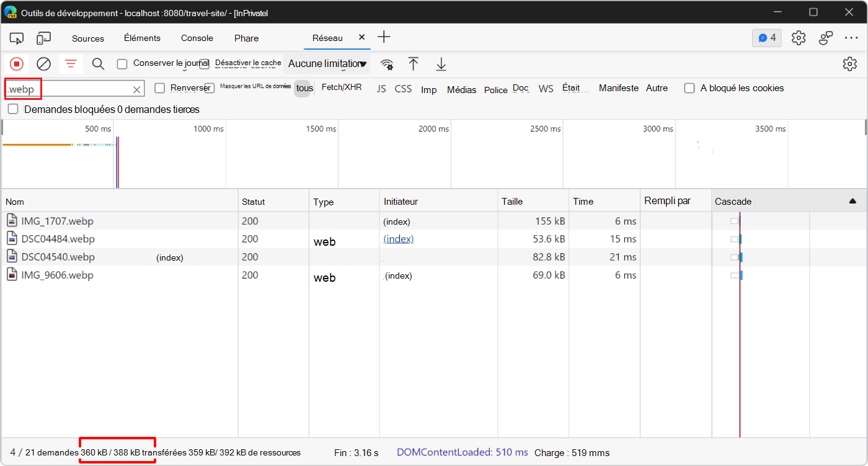The image size is (868, 466).
Task: Click the import HAR upload arrow icon
Action: [414, 64]
